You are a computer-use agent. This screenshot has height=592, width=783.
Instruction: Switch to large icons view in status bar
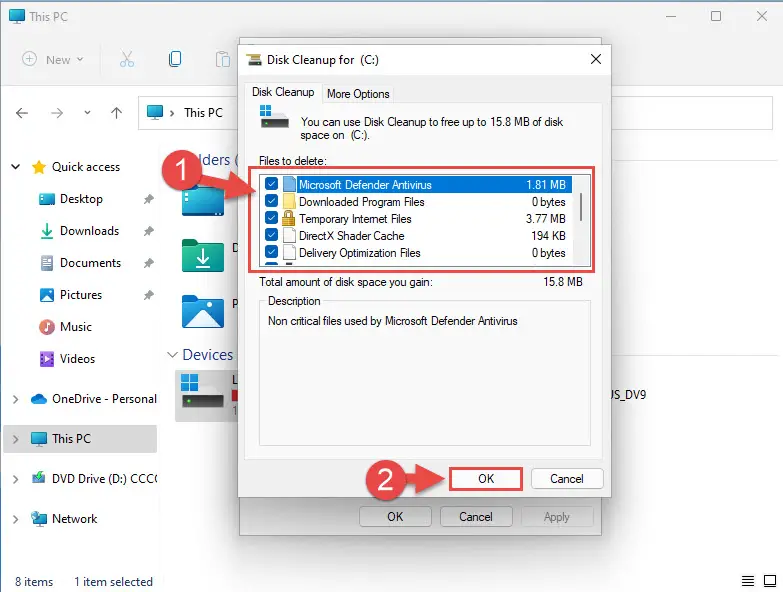770,581
